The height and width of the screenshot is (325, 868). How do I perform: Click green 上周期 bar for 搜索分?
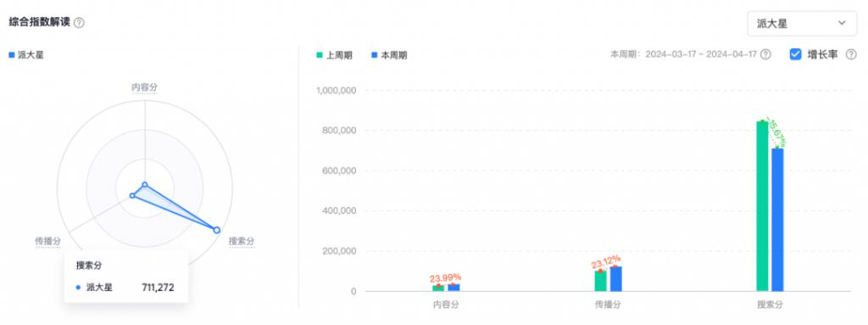point(762,206)
